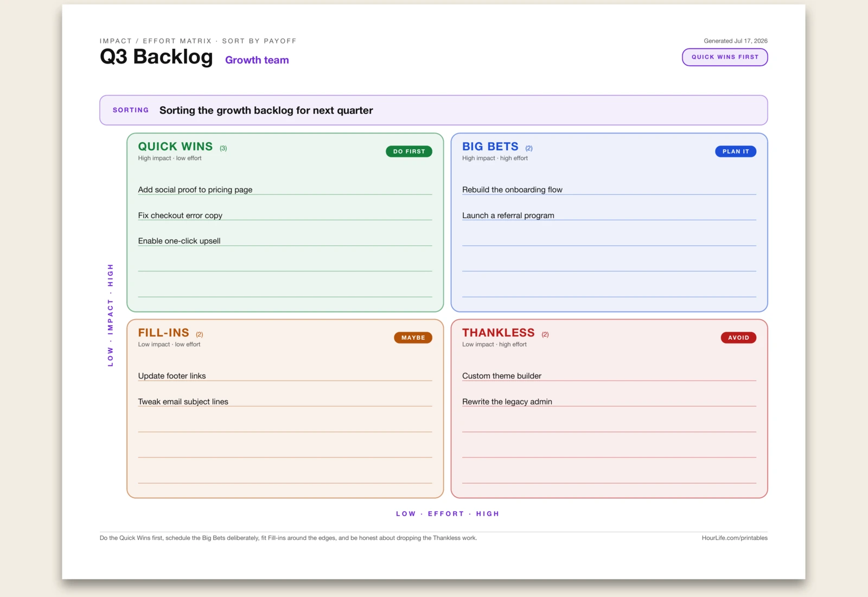Select 'Rebuild the onboarding flow' item

pyautogui.click(x=609, y=189)
